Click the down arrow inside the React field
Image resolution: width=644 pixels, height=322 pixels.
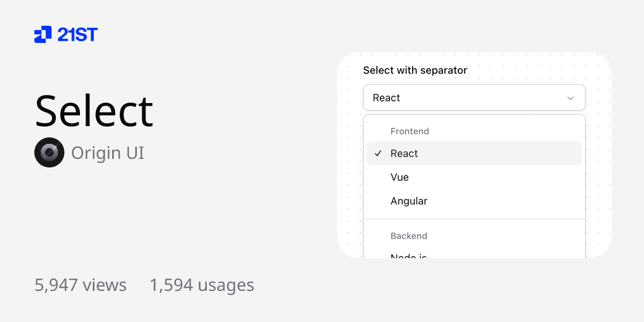coord(571,98)
